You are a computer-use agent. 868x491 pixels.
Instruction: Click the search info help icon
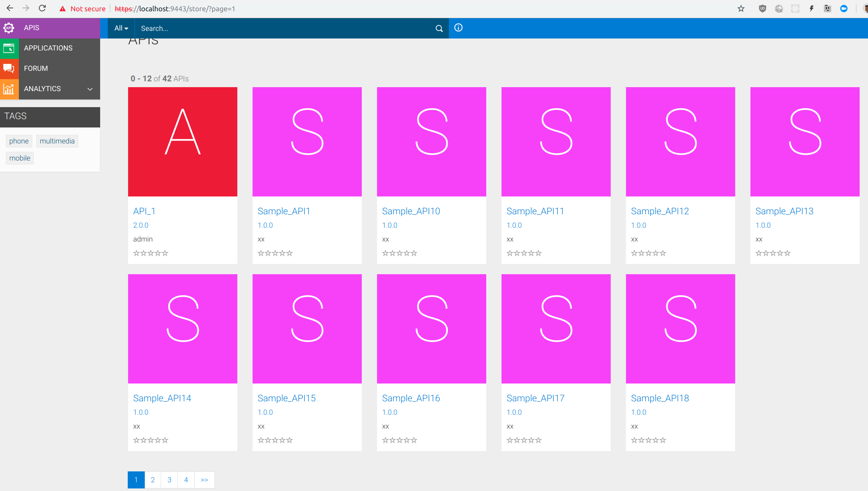[458, 28]
